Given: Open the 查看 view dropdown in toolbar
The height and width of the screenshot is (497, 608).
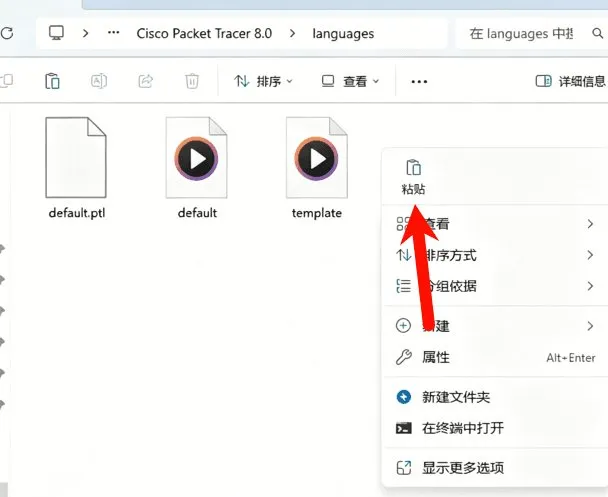Looking at the screenshot, I should 350,81.
